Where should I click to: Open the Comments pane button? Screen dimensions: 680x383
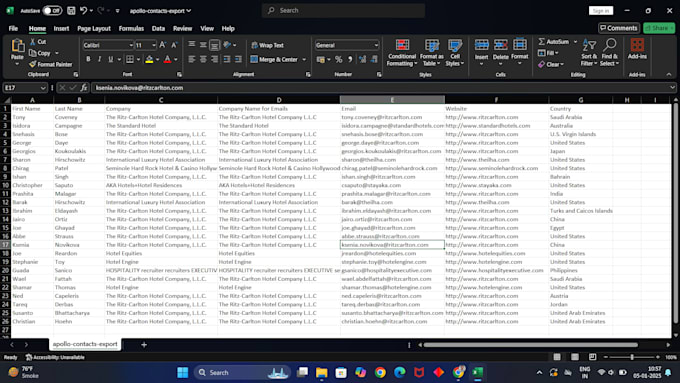tap(619, 28)
